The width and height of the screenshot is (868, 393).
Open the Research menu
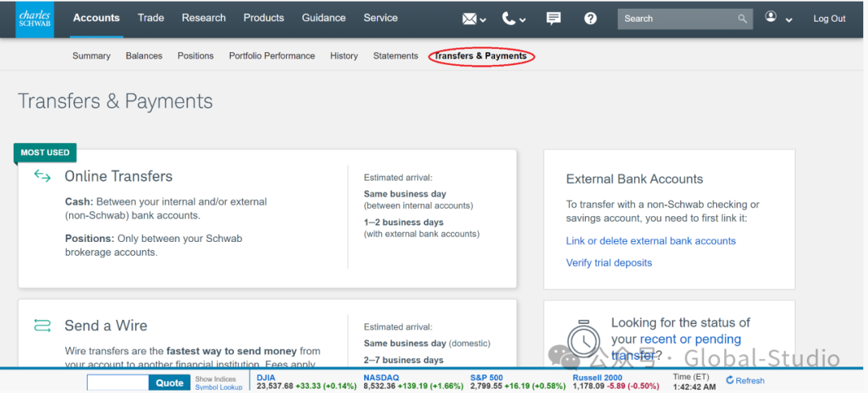(203, 18)
